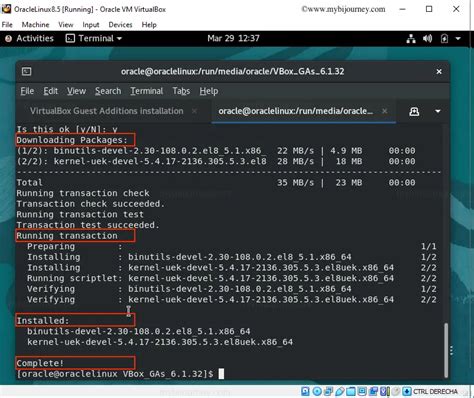Screen dimensions: 474x398
Task: Open the VirtualBox Input menu
Action: point(91,25)
